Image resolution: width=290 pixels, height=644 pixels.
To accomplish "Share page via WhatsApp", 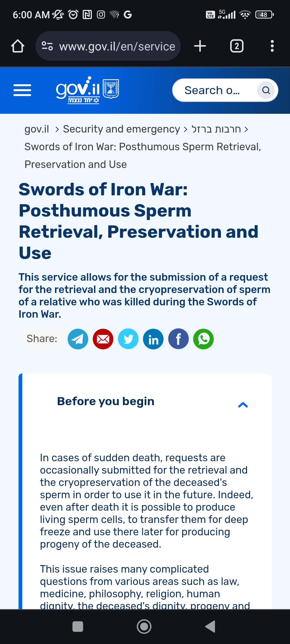I will pyautogui.click(x=204, y=339).
